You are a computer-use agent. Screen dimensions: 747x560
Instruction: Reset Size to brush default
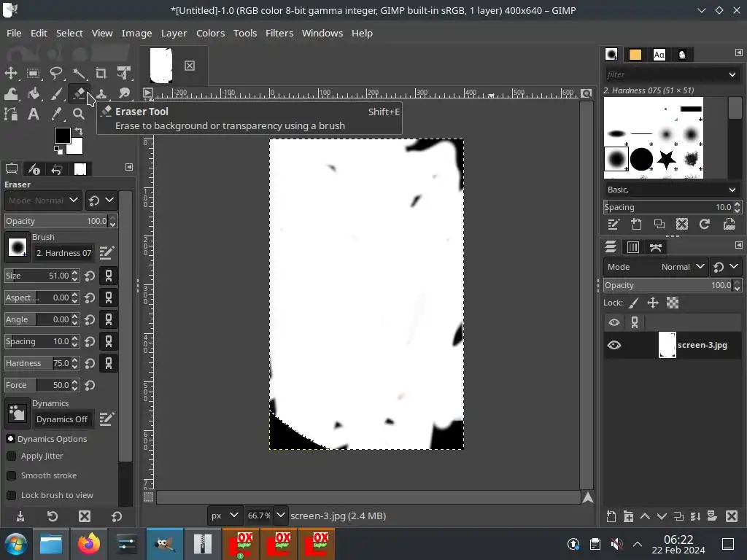point(90,276)
